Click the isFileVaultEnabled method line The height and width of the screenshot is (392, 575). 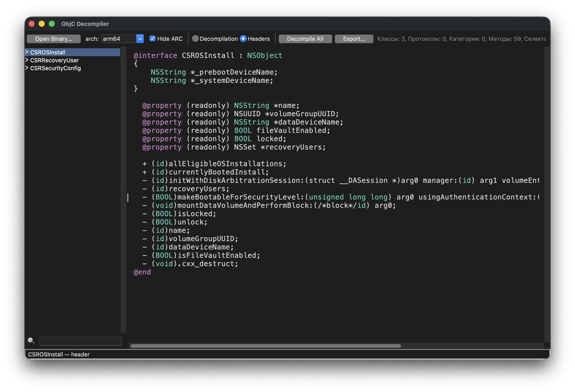[201, 255]
